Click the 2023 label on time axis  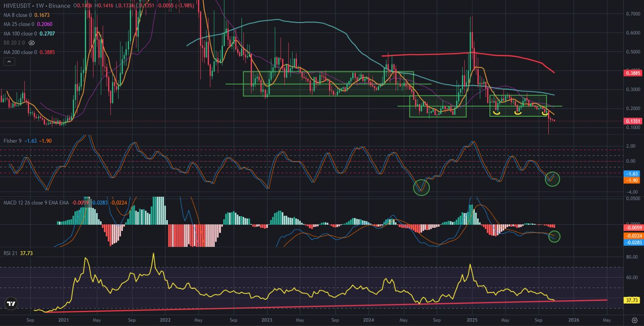267,320
